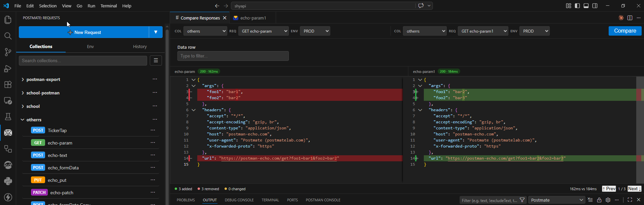This screenshot has height=205, width=644.
Task: Open the collections hamburger menu icon
Action: click(156, 60)
